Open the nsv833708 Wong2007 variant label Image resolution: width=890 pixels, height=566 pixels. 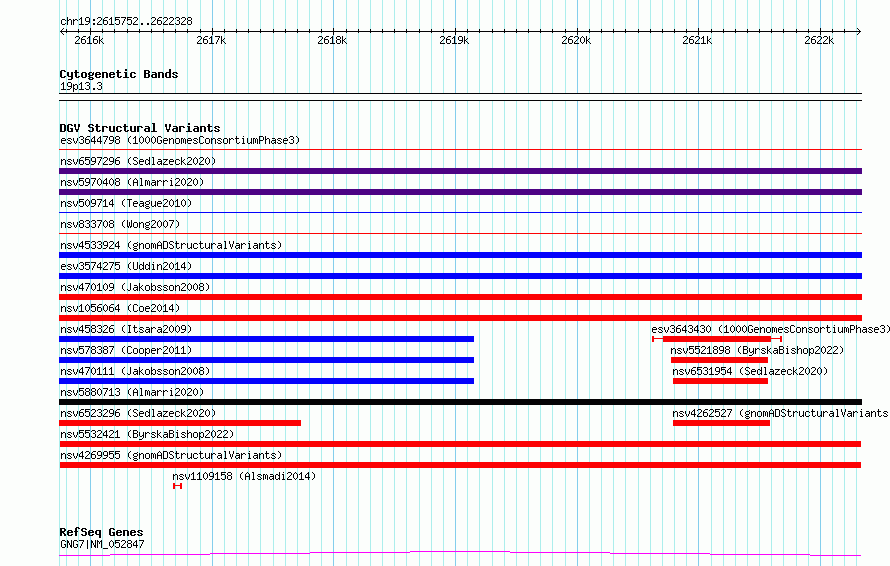tap(120, 224)
